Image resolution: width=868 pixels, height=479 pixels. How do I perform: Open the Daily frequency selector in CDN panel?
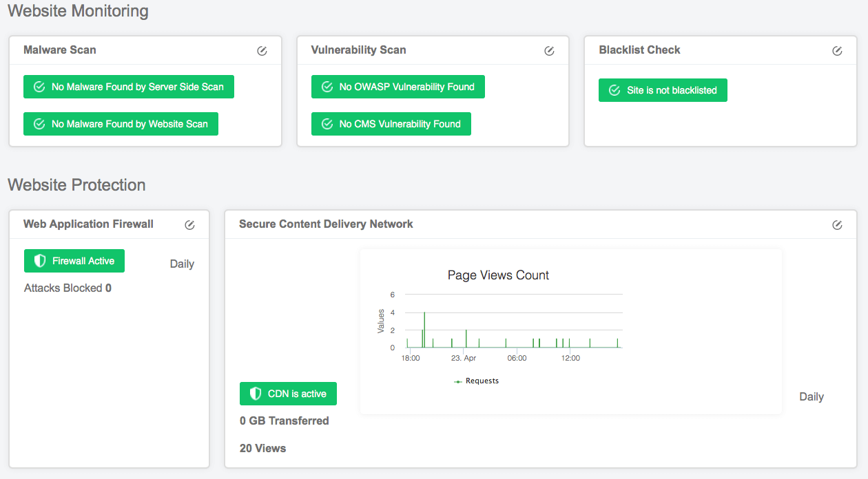click(x=812, y=396)
